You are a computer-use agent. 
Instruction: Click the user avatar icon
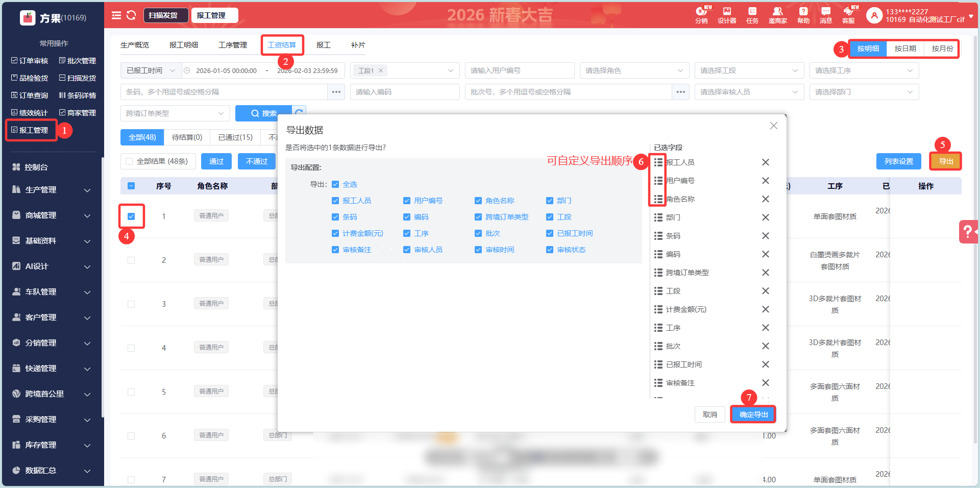pos(874,16)
